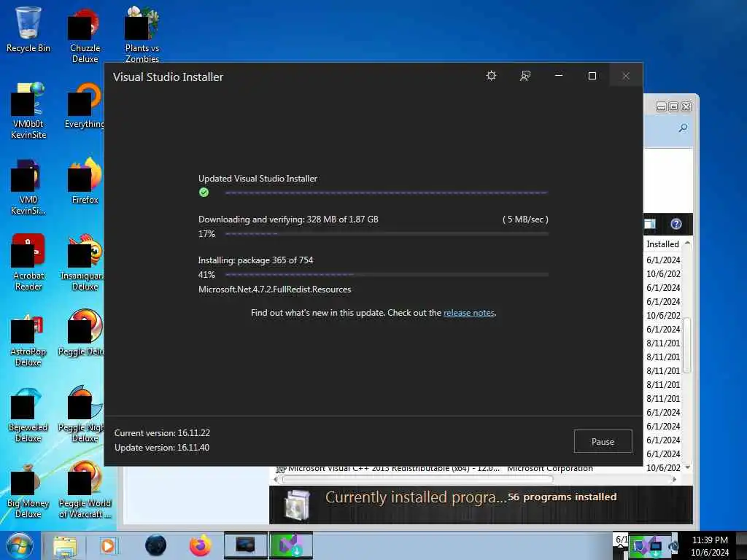Select the Acrobat Reader desktop shortcut
The image size is (747, 560).
[x=28, y=262]
